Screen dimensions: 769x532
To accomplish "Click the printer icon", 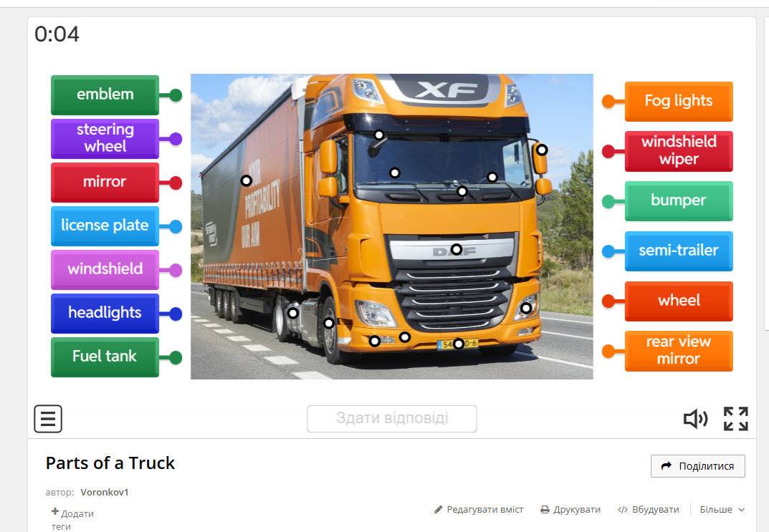I will tap(545, 510).
